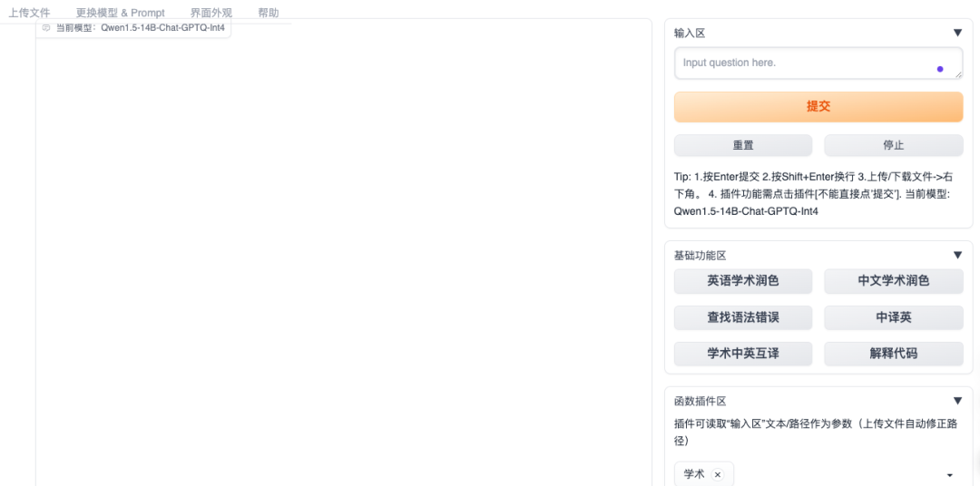Viewport: 980px width, 486px height.
Task: Open the 更换模型 & Prompt tab
Action: tap(121, 13)
